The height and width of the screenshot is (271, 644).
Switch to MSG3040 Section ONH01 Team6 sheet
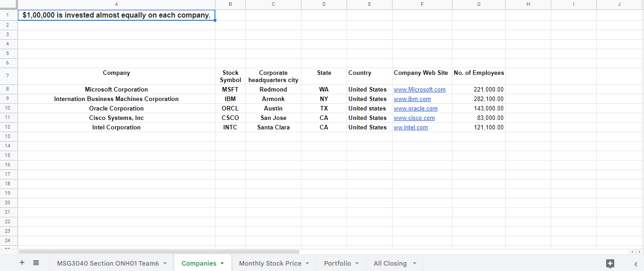[x=108, y=263]
